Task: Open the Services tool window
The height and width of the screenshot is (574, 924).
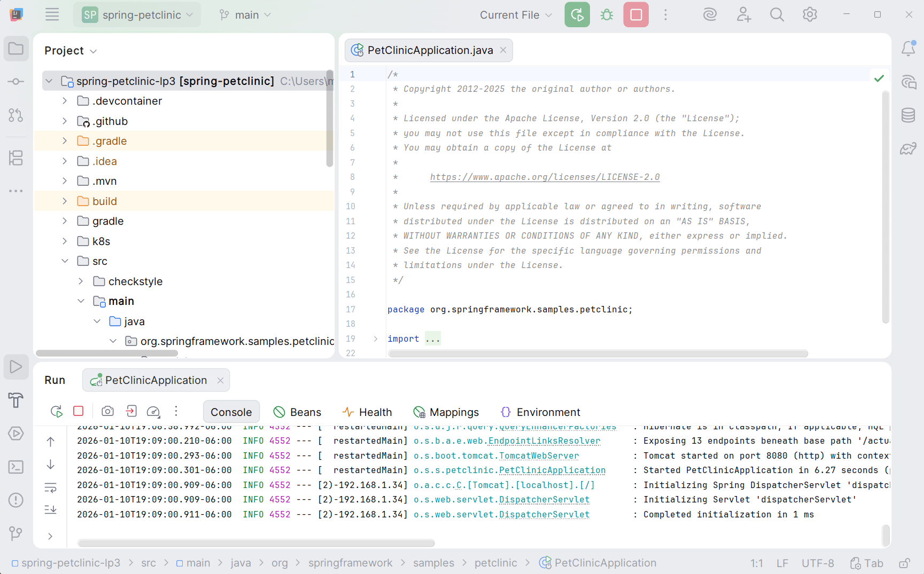Action: [16, 433]
